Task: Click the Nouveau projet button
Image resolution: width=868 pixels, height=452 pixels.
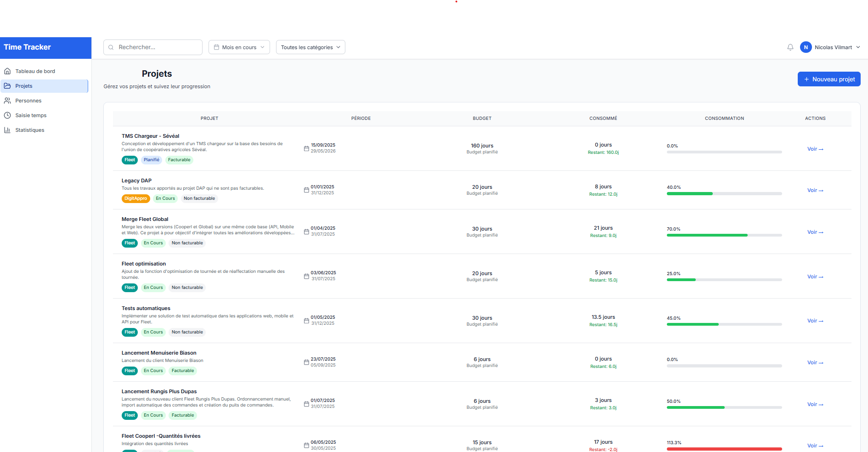Action: [829, 79]
